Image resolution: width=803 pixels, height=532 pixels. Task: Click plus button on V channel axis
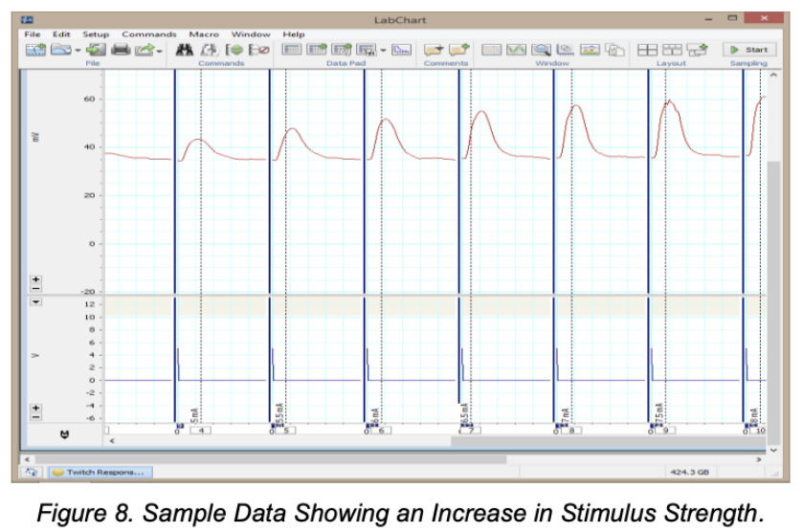(x=35, y=408)
